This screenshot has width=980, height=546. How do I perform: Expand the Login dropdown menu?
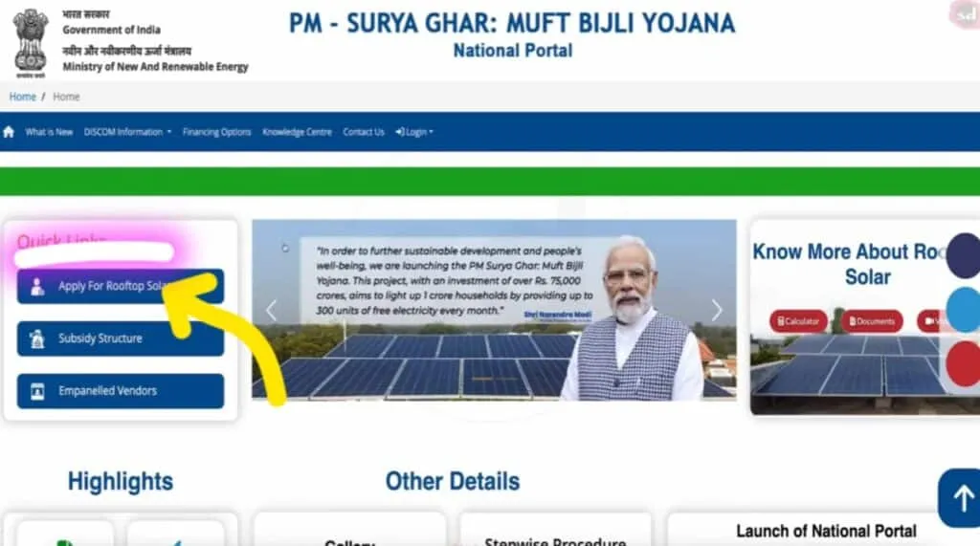pos(413,132)
